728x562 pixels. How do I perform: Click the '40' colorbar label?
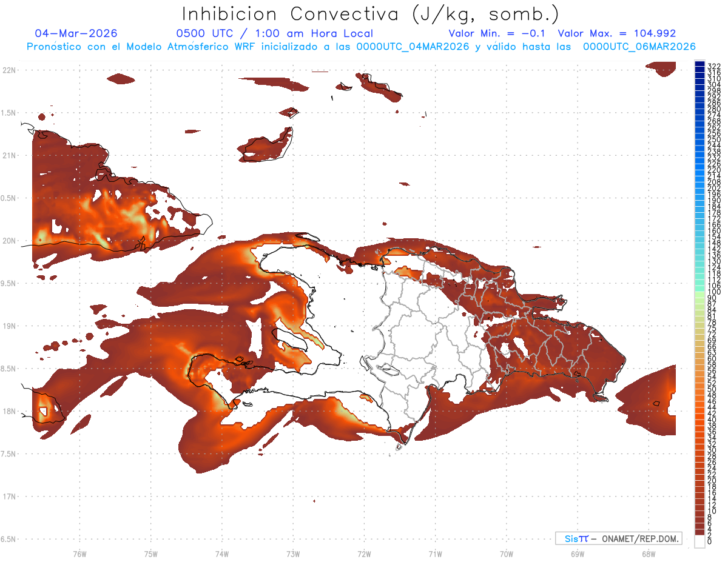pos(712,420)
